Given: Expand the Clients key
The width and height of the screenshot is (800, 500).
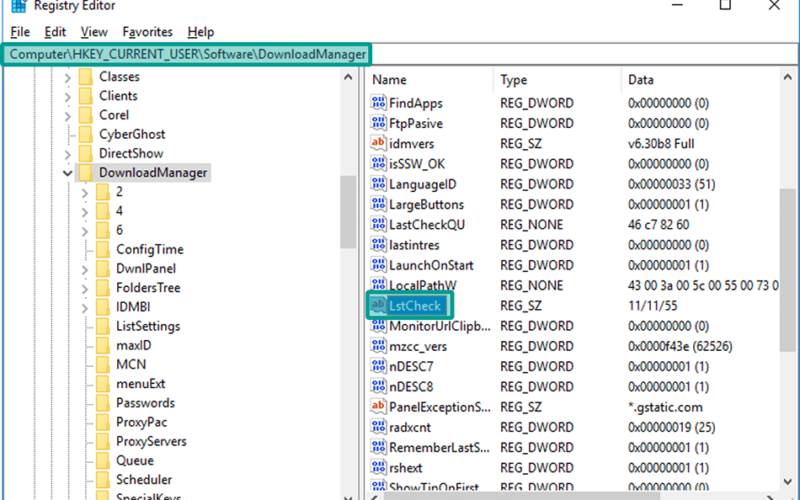Looking at the screenshot, I should click(x=67, y=96).
